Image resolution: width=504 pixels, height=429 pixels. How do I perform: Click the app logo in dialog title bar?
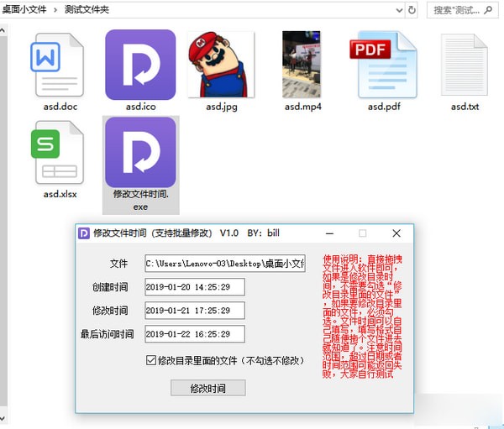pyautogui.click(x=84, y=233)
